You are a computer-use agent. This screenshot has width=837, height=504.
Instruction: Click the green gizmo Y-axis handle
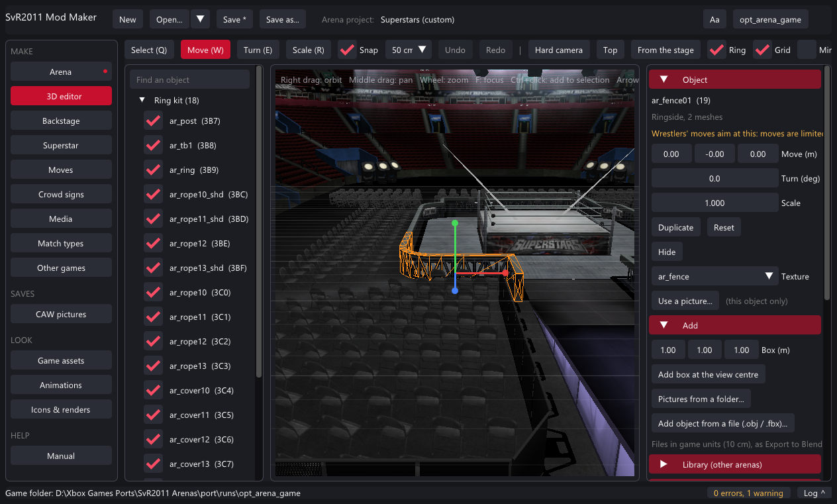(x=455, y=224)
